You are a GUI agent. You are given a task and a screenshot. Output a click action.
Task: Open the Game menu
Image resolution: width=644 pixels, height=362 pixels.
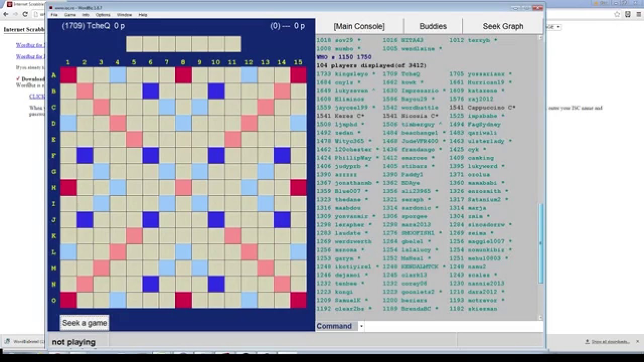[x=69, y=15]
